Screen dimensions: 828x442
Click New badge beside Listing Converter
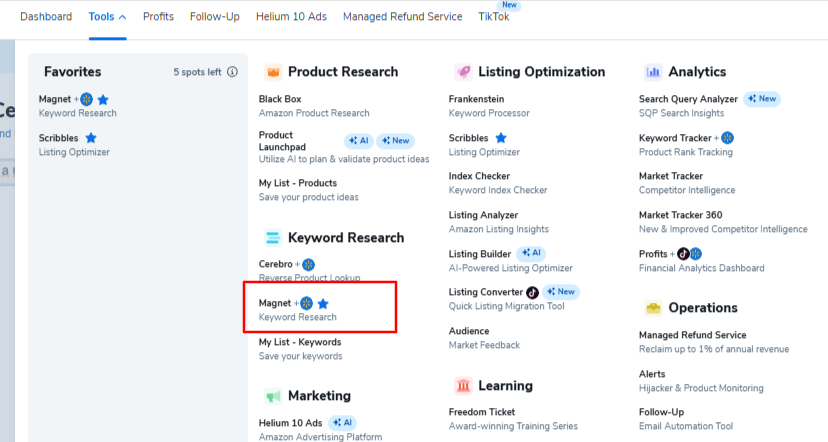point(561,291)
